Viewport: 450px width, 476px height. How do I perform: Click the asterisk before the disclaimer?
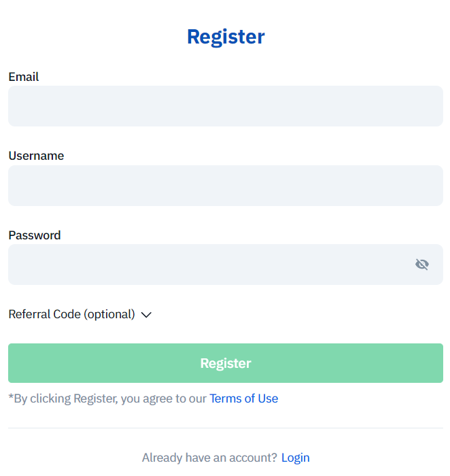pos(11,398)
